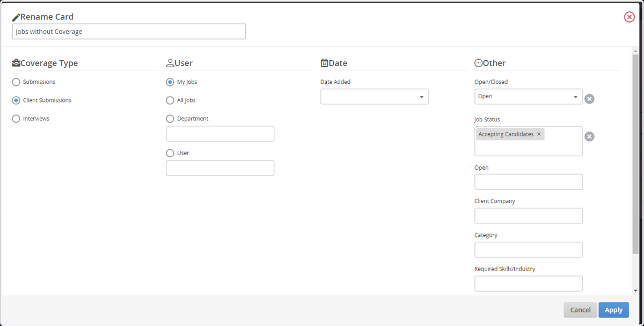
Task: Click the scrollbar up arrow
Action: point(635,50)
